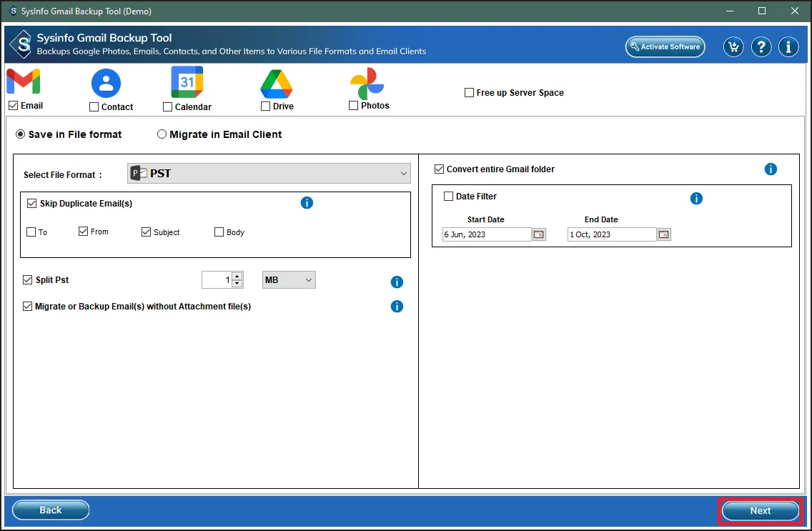Image resolution: width=812 pixels, height=531 pixels.
Task: Open the Start Date calendar picker
Action: (x=539, y=234)
